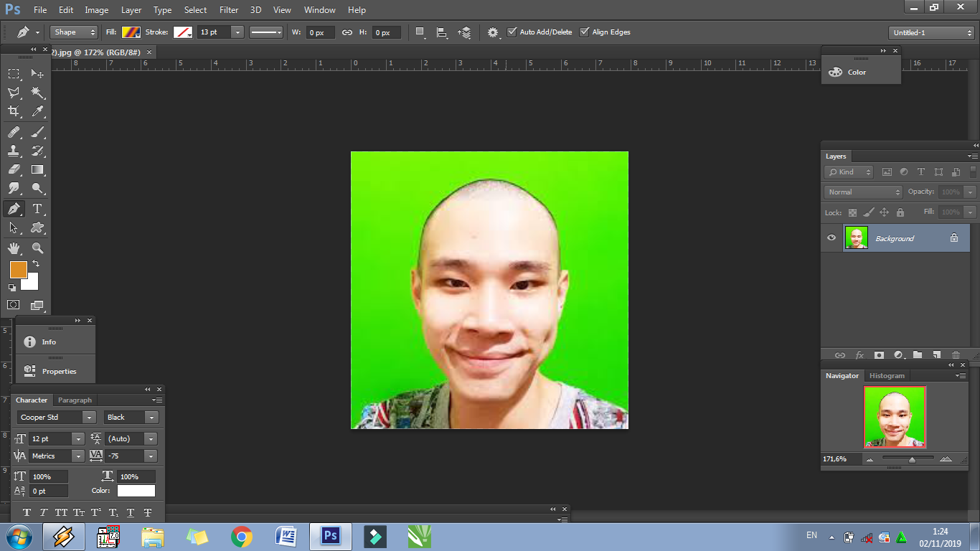This screenshot has width=980, height=551.
Task: Open the Select menu
Action: 195,10
